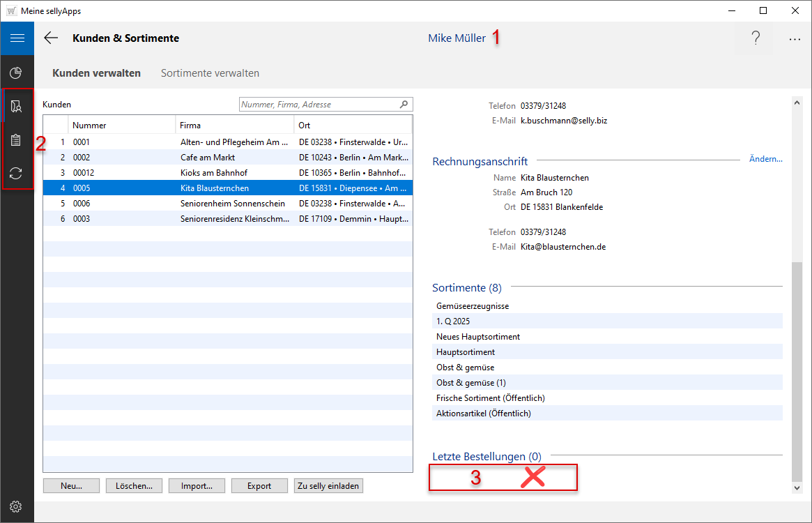Click the scrollbar down arrow in details
The image size is (812, 523).
pos(797,489)
